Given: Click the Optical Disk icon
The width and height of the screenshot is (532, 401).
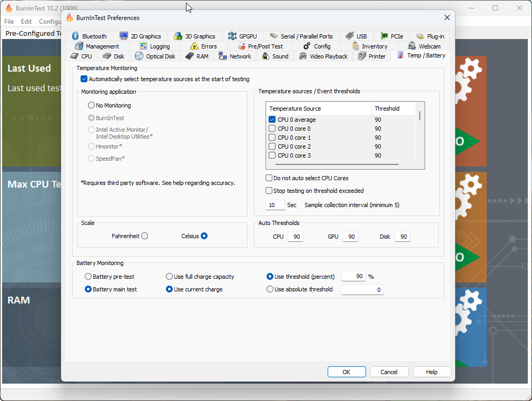Looking at the screenshot, I should 139,56.
